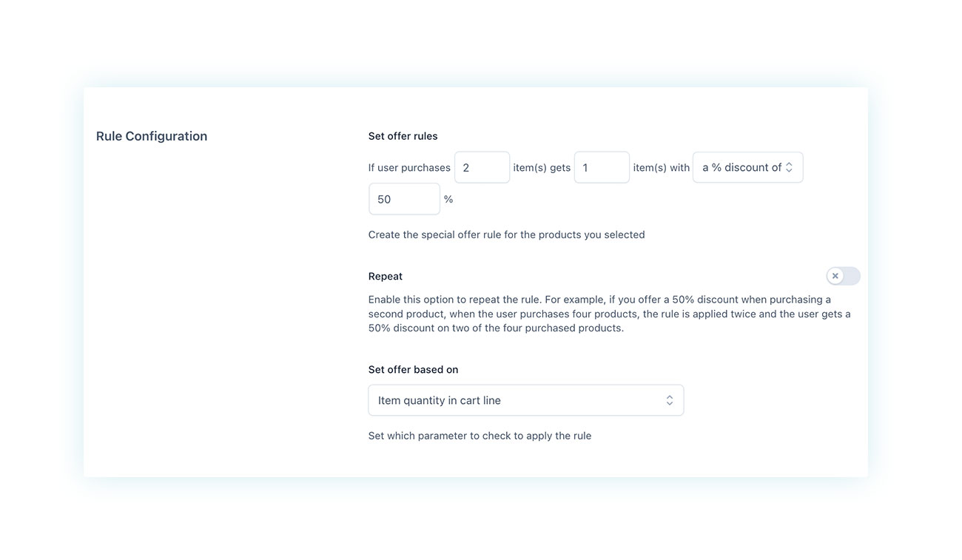Click the chevron arrows in the cart line selector
962x560 pixels.
(x=669, y=400)
